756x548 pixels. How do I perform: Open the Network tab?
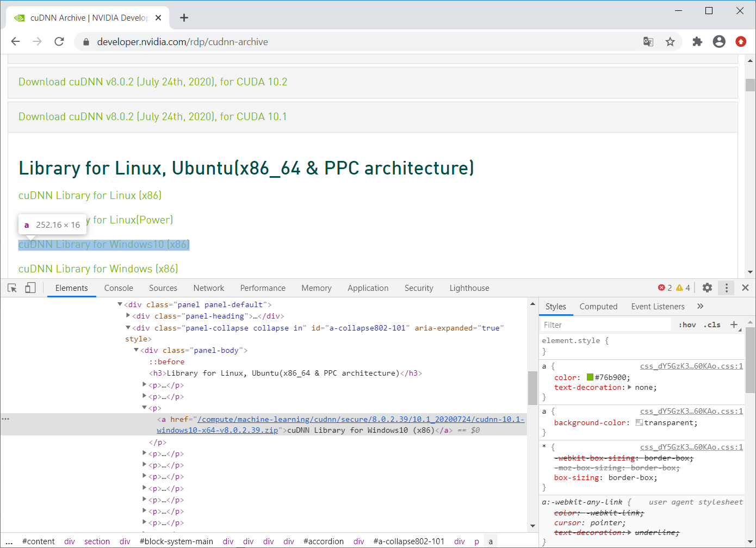pos(209,288)
